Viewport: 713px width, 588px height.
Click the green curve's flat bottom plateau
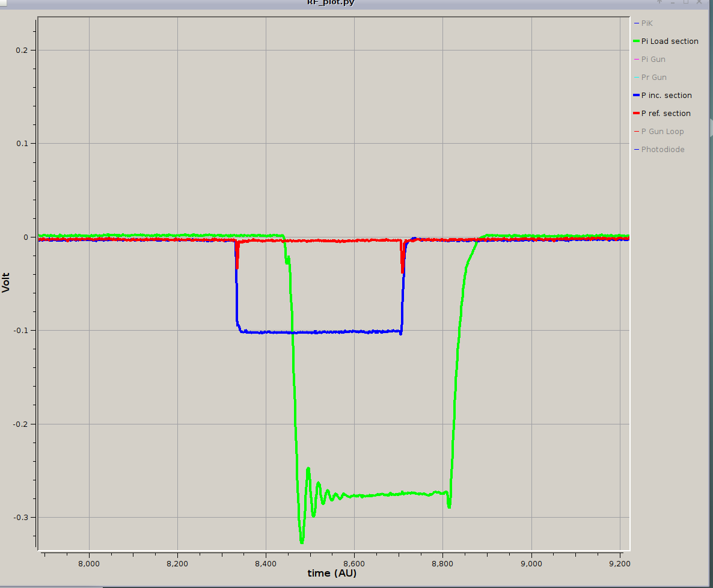391,494
